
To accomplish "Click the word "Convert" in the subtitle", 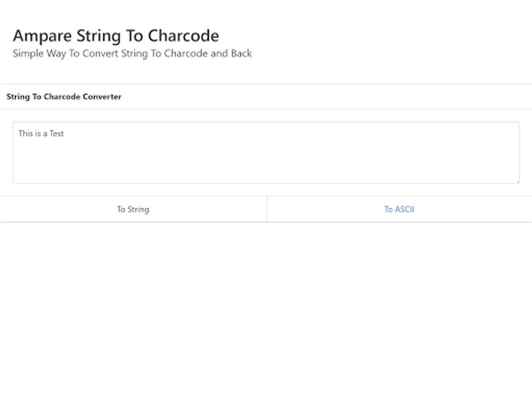I will point(101,54).
